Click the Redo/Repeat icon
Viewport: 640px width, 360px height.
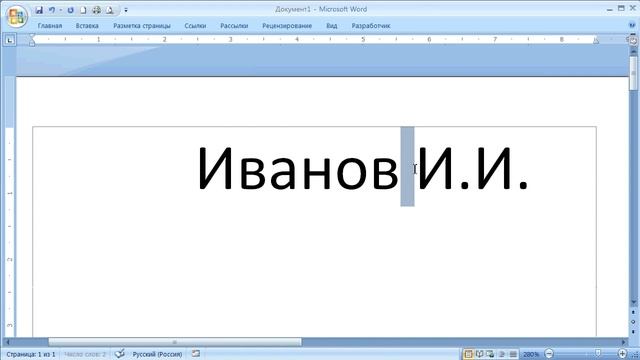70,10
